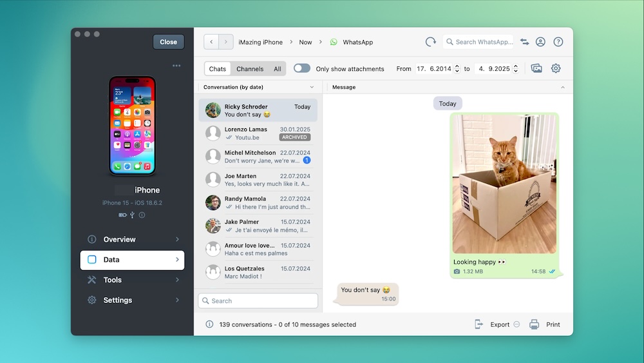The width and height of the screenshot is (644, 363).
Task: Collapse the Message column chevron
Action: 563,87
